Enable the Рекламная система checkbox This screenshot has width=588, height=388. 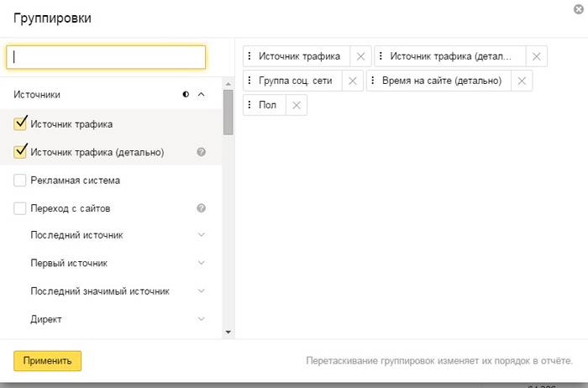pos(20,180)
